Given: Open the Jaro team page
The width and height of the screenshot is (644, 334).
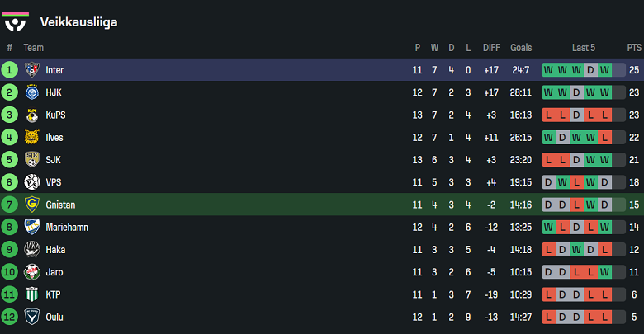Looking at the screenshot, I should pos(54,272).
